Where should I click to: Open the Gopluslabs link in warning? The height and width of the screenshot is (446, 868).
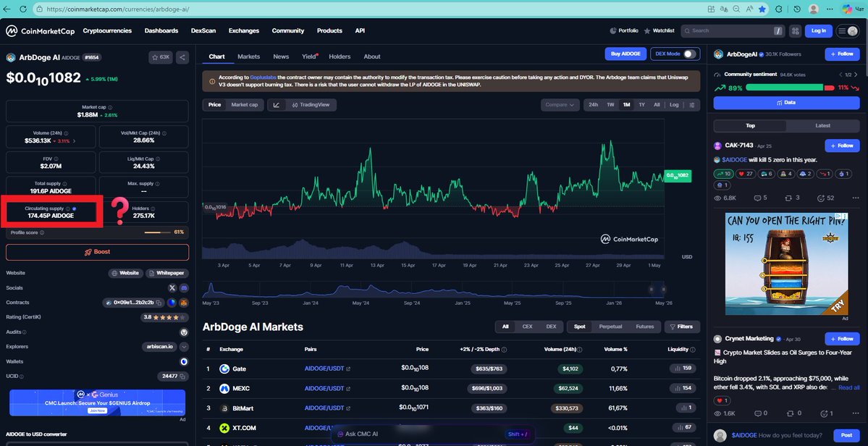click(263, 77)
